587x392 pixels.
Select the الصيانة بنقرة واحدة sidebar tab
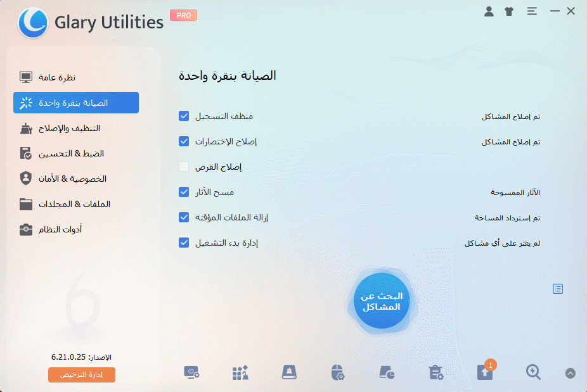(76, 103)
